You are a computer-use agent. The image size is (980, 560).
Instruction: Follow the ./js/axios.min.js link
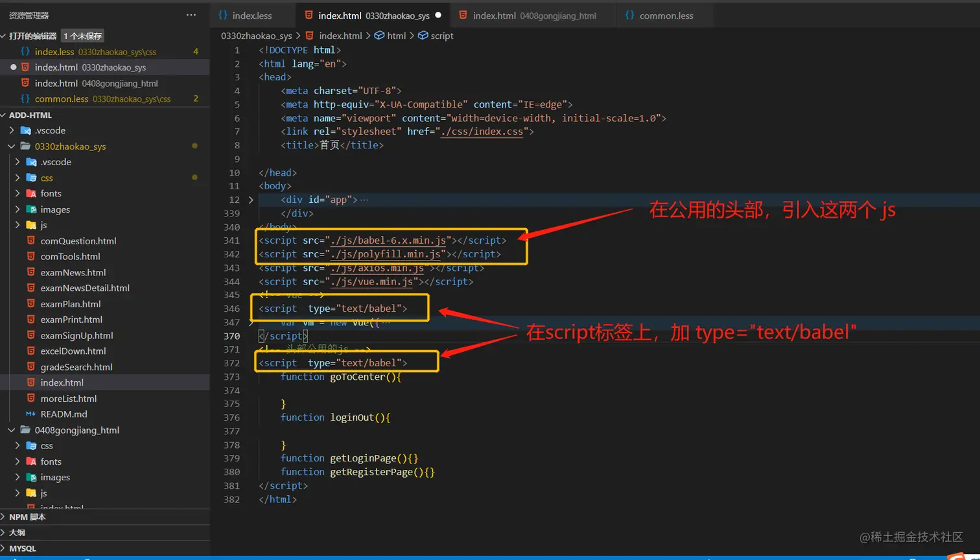click(376, 268)
